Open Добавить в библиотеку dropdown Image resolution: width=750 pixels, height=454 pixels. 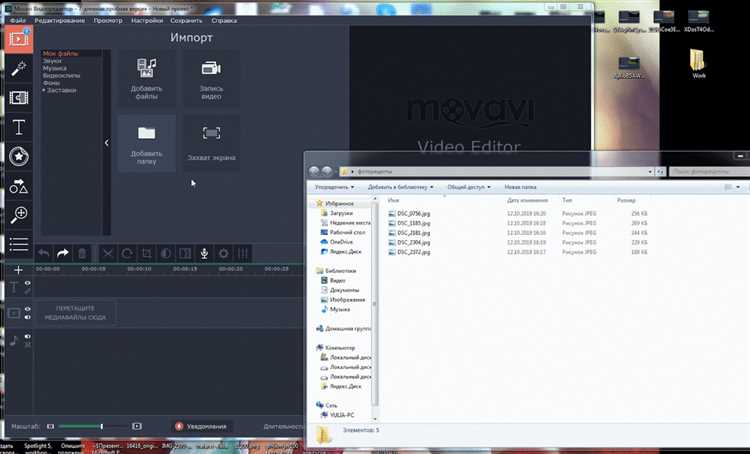[x=400, y=187]
